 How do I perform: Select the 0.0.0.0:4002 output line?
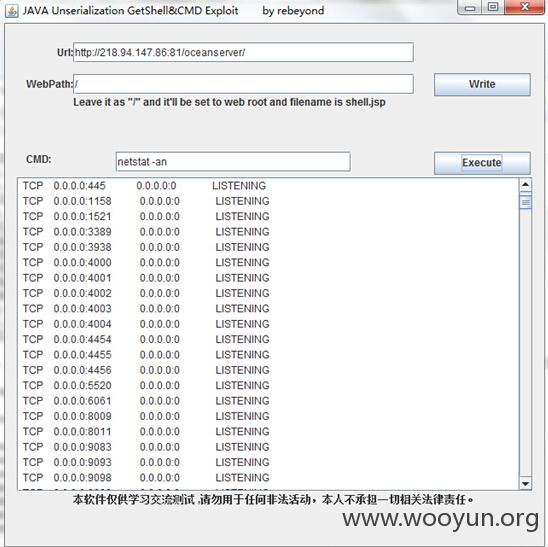146,293
